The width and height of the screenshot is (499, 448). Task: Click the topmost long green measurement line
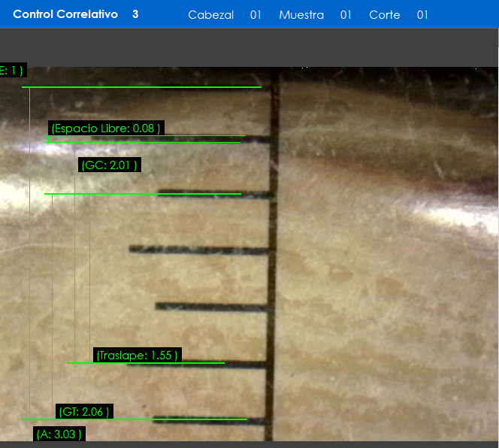click(141, 87)
